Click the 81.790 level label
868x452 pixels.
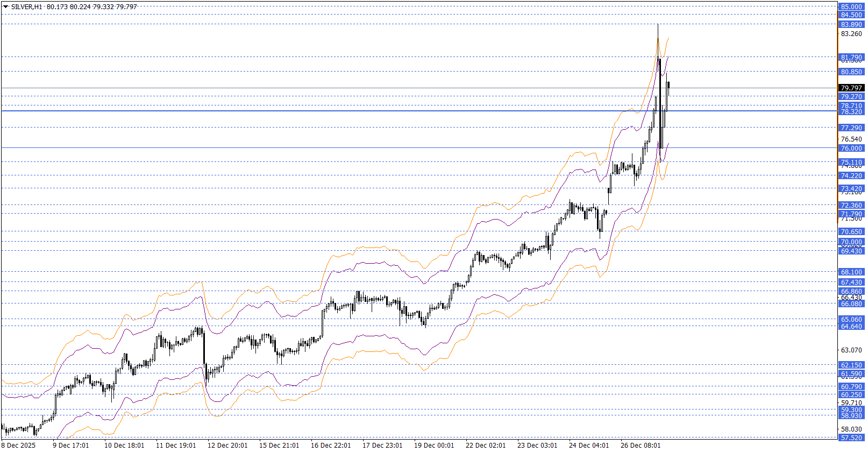point(851,57)
